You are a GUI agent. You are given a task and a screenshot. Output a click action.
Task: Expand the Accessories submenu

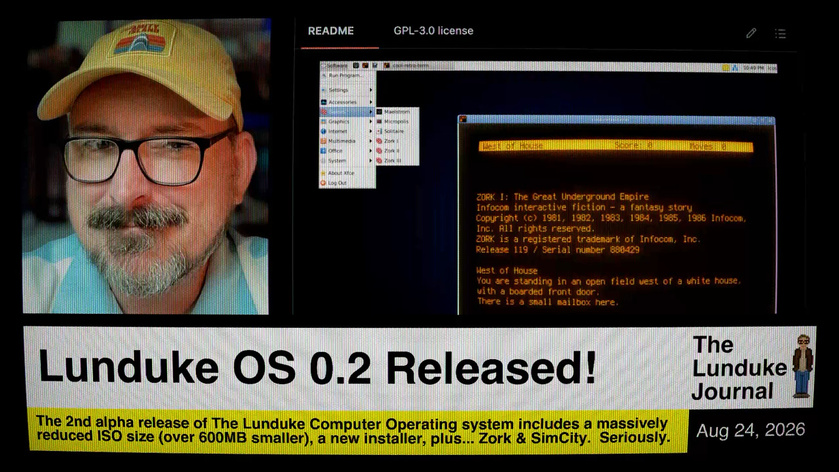(347, 102)
